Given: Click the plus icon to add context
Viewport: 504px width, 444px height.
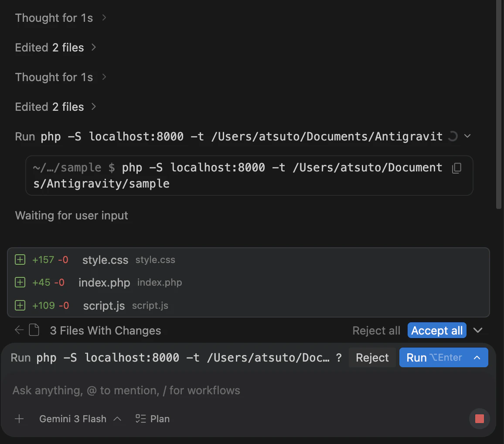Looking at the screenshot, I should (19, 419).
